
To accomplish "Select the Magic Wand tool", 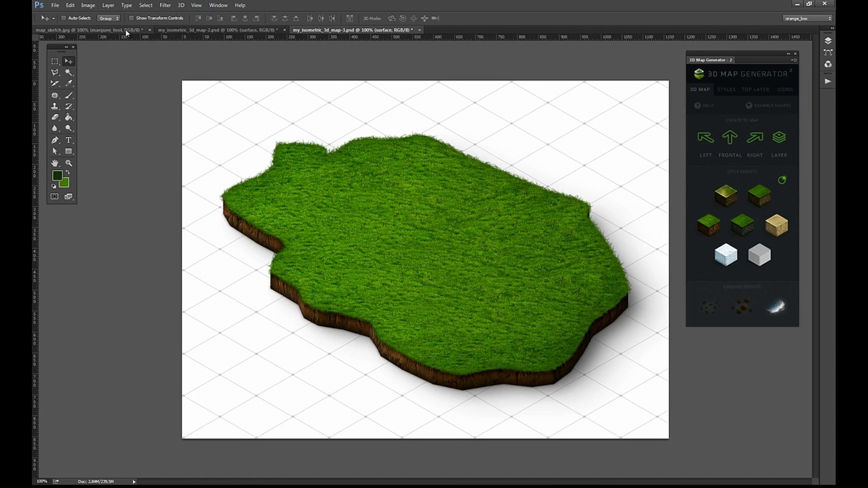I will click(x=69, y=72).
